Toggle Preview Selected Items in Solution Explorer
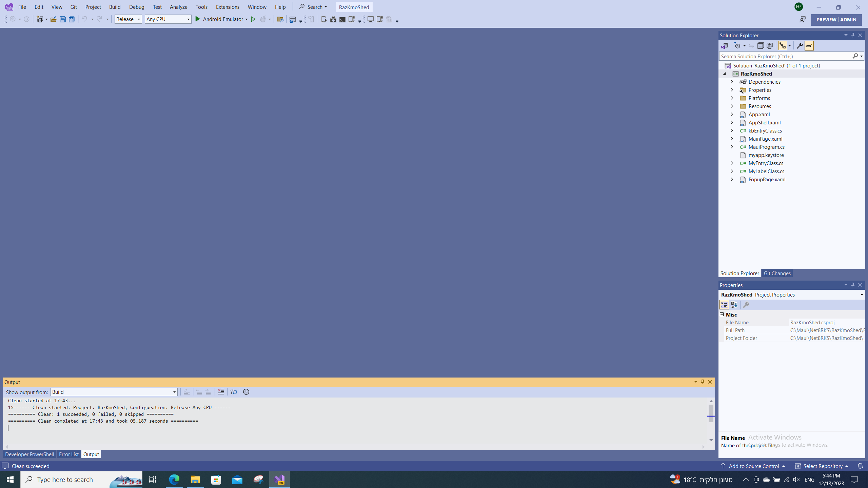 [809, 46]
